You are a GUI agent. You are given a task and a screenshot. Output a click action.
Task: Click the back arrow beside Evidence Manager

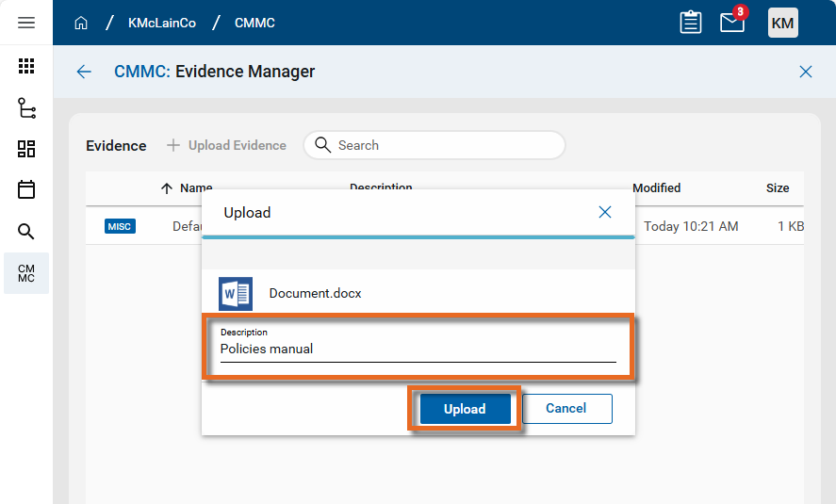(x=84, y=72)
